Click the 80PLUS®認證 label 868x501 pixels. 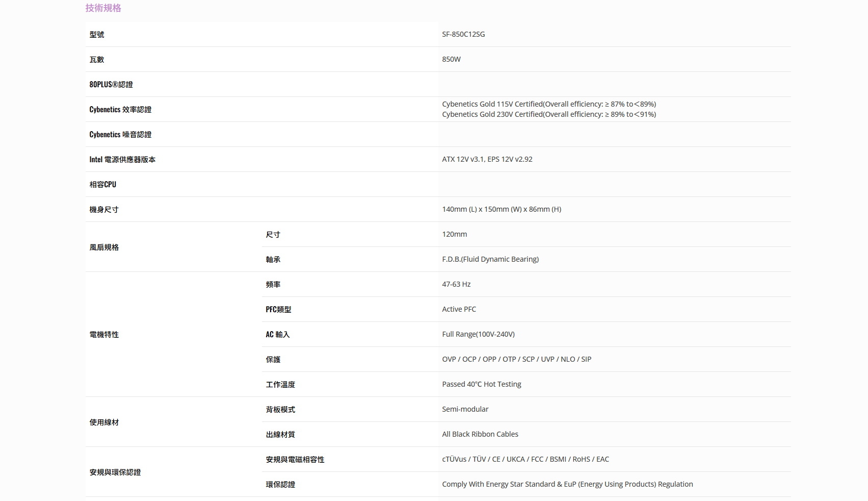click(x=111, y=84)
